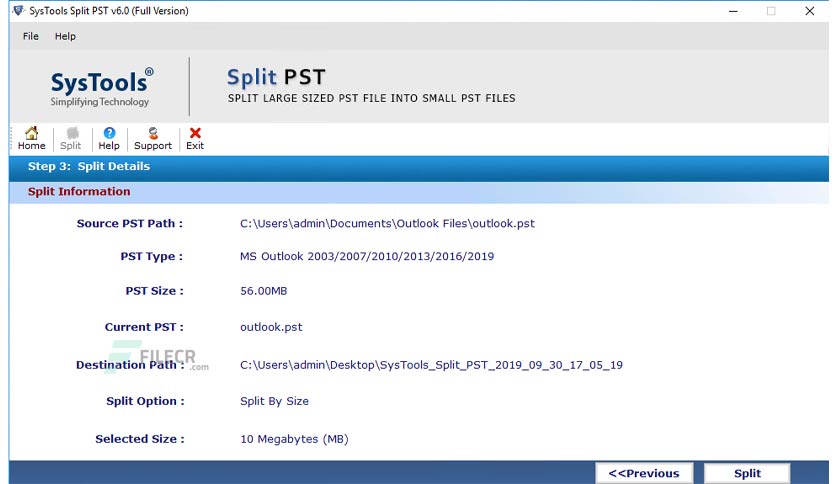Viewport: 836px width, 484px height.
Task: Open the File menu
Action: coord(30,36)
